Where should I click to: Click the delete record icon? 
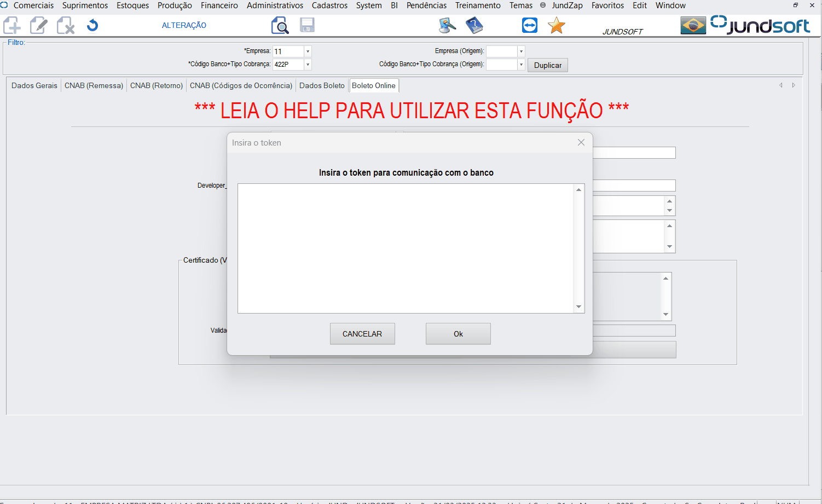pos(66,25)
